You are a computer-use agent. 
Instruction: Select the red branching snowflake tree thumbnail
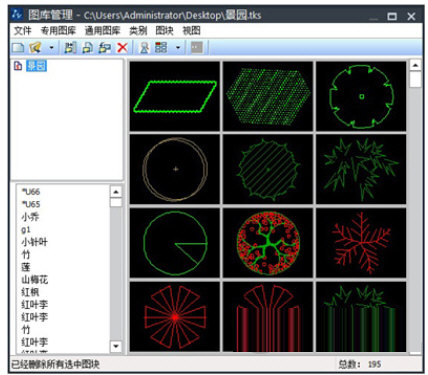(361, 243)
